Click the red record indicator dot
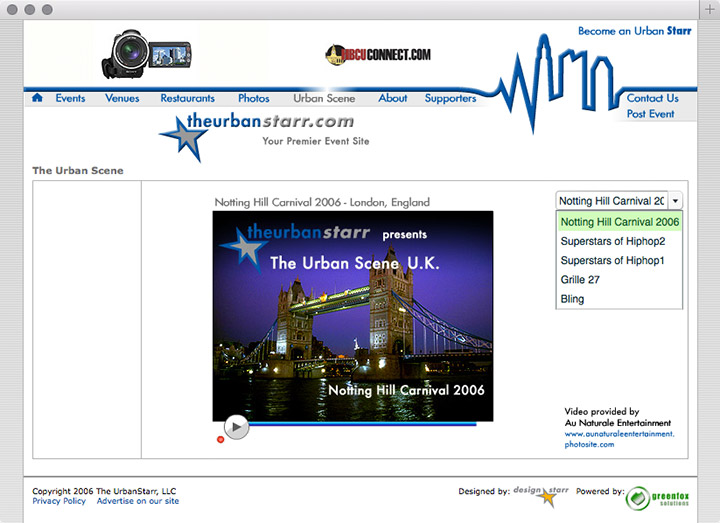The width and height of the screenshot is (720, 523). point(220,439)
